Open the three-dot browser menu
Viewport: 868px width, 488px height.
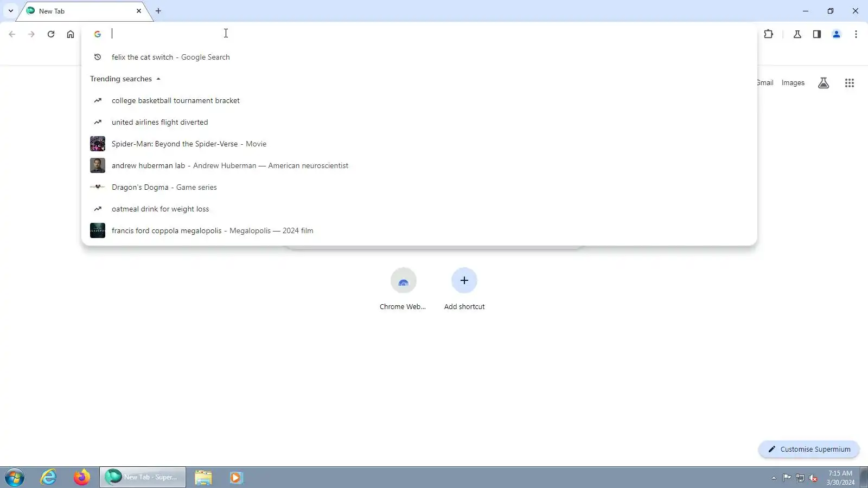click(x=856, y=34)
